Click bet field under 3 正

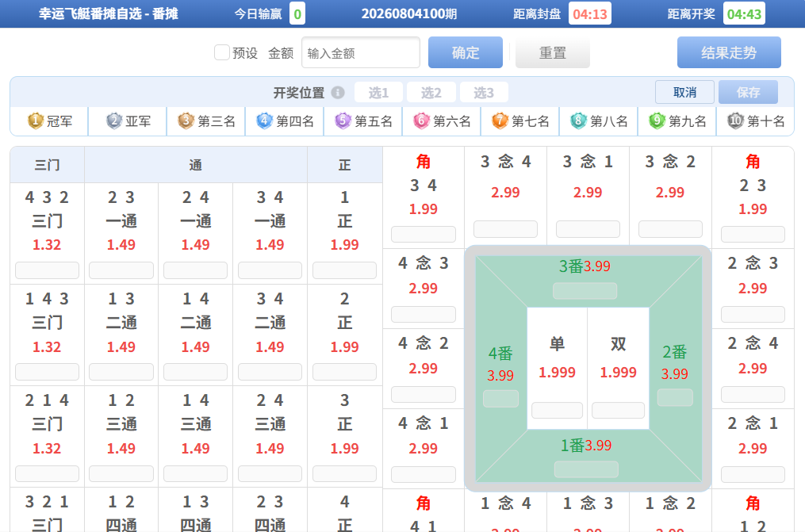(344, 473)
